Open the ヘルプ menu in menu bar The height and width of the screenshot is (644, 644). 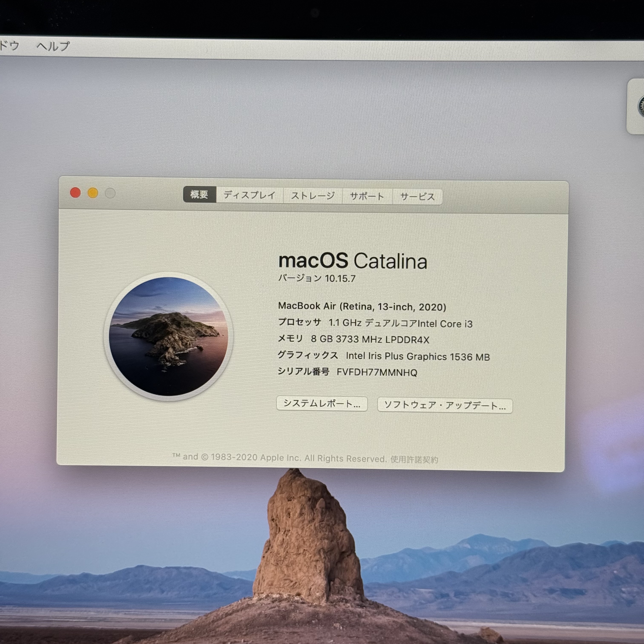[53, 46]
